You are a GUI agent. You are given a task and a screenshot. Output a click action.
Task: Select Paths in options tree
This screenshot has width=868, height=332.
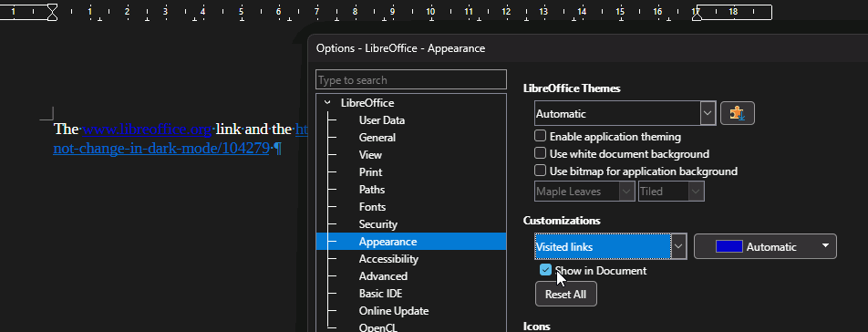[372, 189]
